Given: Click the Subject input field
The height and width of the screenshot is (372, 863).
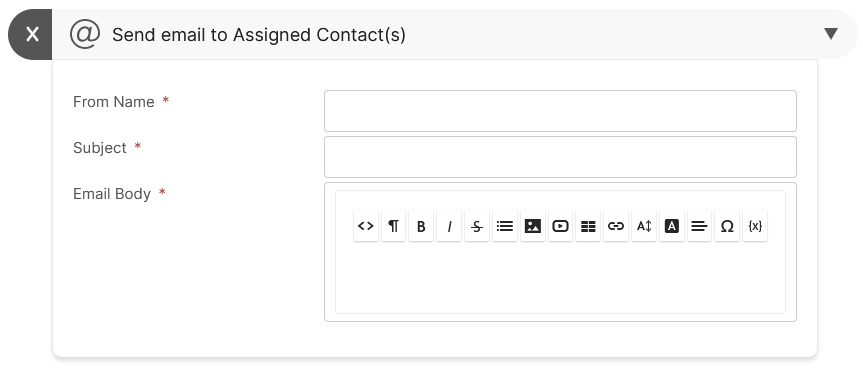Looking at the screenshot, I should [560, 157].
